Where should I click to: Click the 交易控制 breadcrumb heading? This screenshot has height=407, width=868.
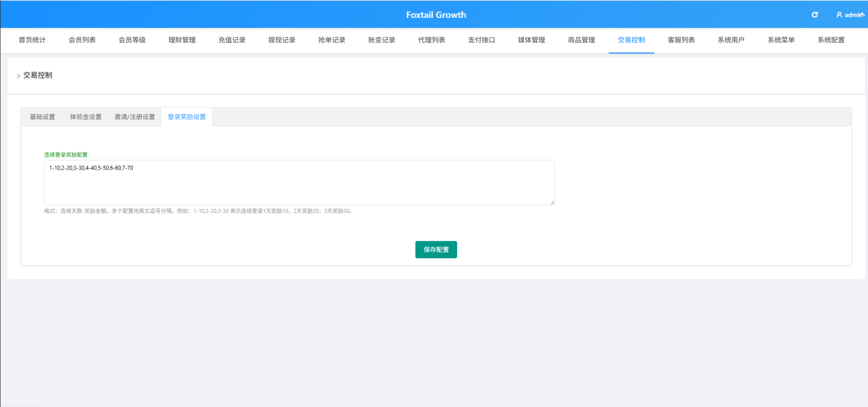38,75
